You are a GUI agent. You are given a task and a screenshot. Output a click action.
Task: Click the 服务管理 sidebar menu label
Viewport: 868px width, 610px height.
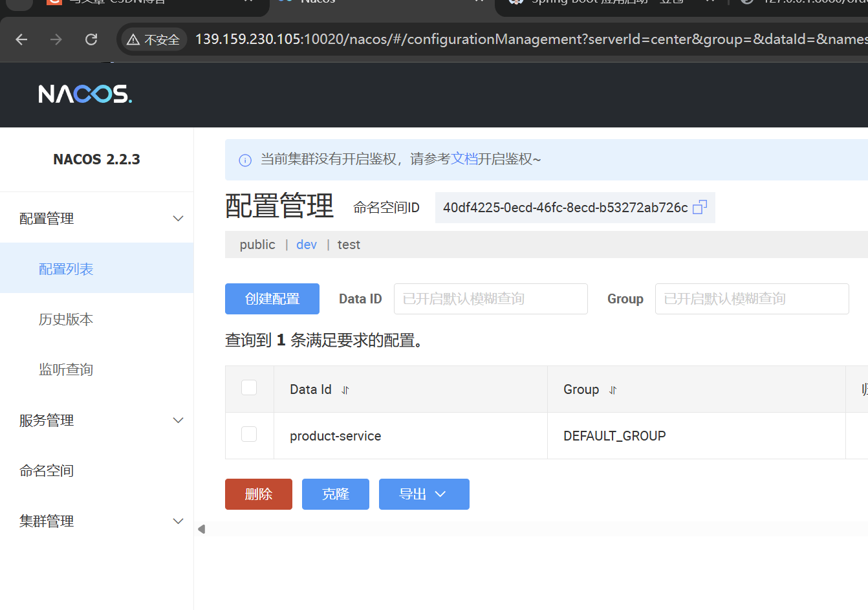coord(47,420)
